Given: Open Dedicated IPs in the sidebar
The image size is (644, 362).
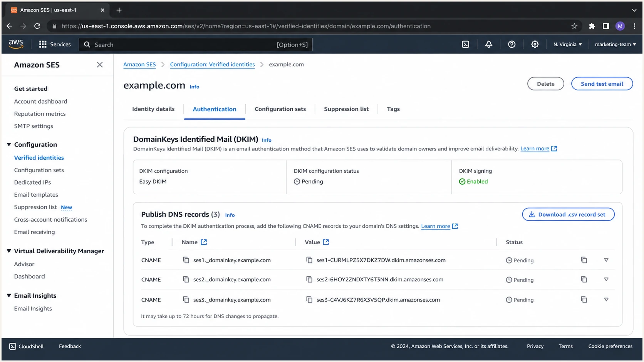Looking at the screenshot, I should (x=32, y=182).
